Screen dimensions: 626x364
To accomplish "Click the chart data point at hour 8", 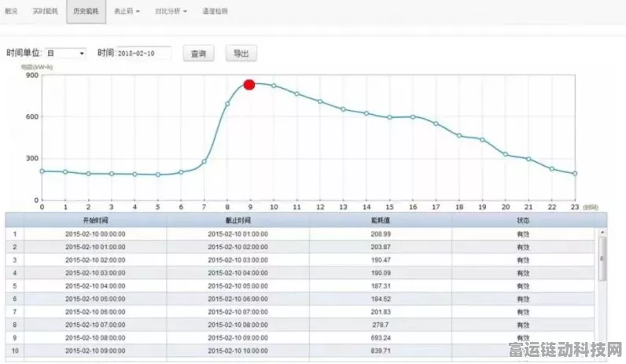I will 227,104.
